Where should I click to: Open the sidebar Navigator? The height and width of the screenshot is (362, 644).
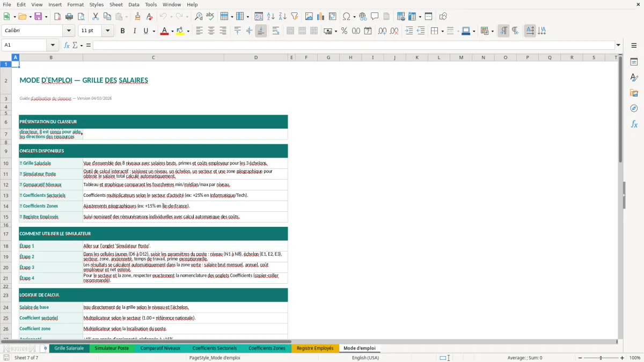[x=634, y=108]
